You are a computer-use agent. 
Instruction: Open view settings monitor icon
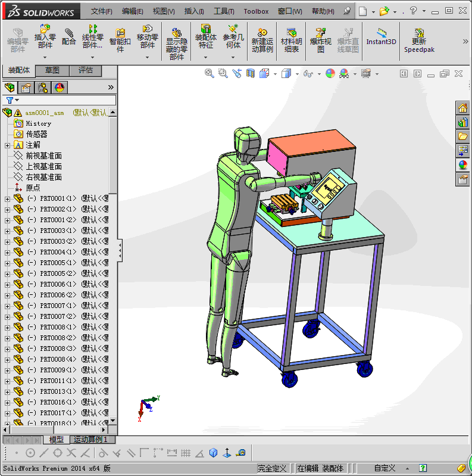[366, 73]
